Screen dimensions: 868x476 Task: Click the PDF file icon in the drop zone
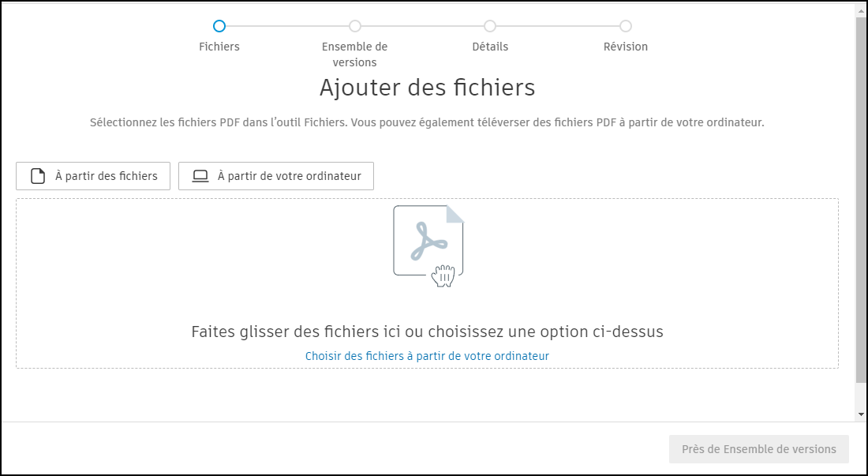(x=428, y=239)
